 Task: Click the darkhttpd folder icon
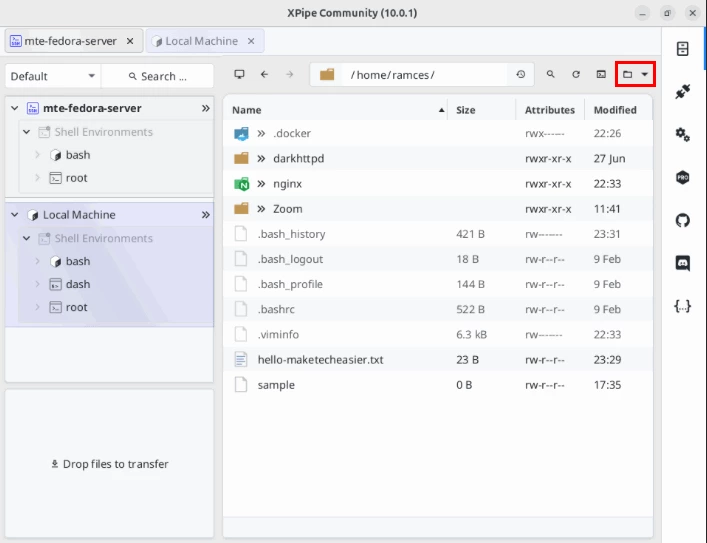click(x=241, y=158)
